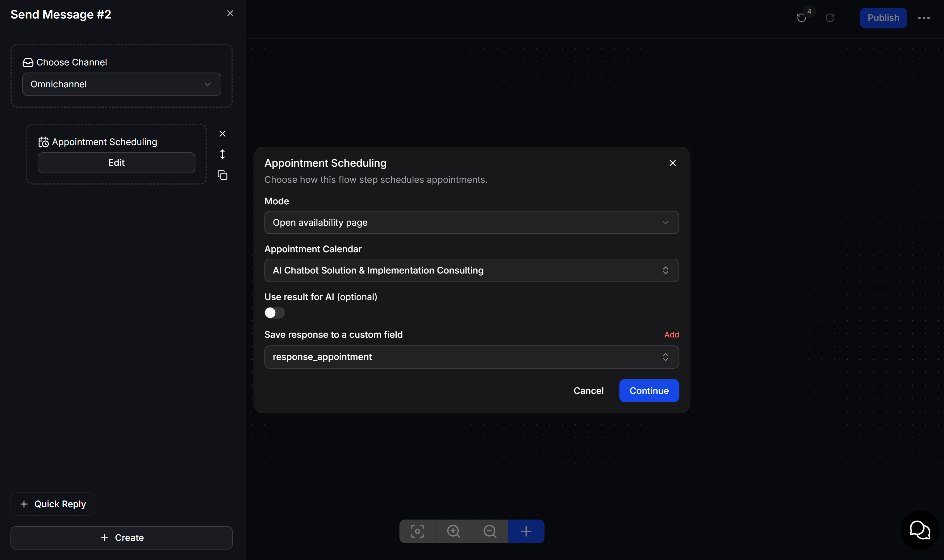Duplicate the Appointment Scheduling block
This screenshot has width=944, height=560.
pos(223,175)
